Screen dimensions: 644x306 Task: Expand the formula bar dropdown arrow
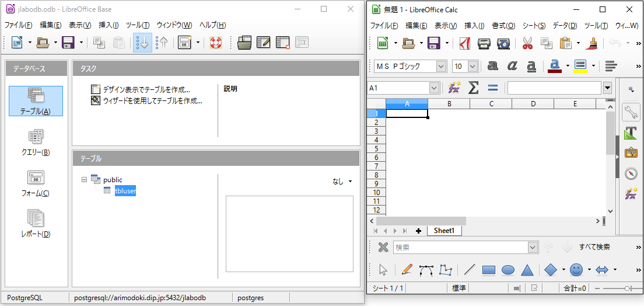pos(607,88)
